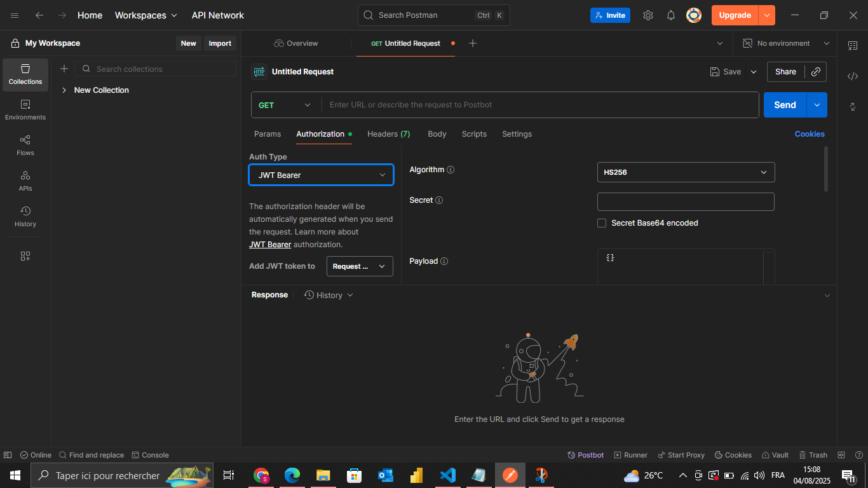This screenshot has width=868, height=488.
Task: Go to Home in top navigation
Action: 90,15
